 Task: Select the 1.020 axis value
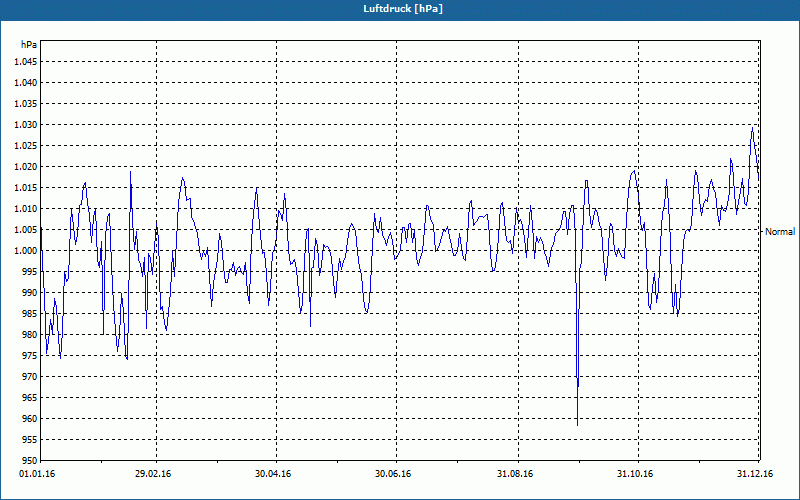pyautogui.click(x=26, y=166)
